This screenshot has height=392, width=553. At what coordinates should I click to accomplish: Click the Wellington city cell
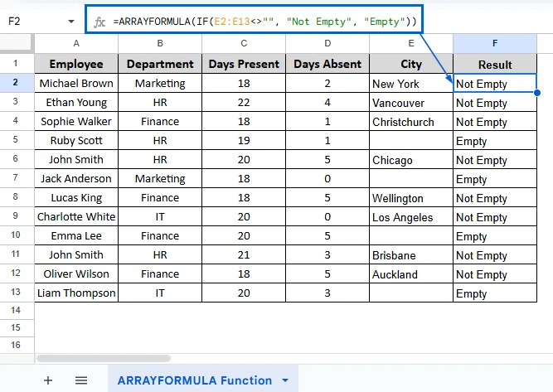[x=411, y=197]
